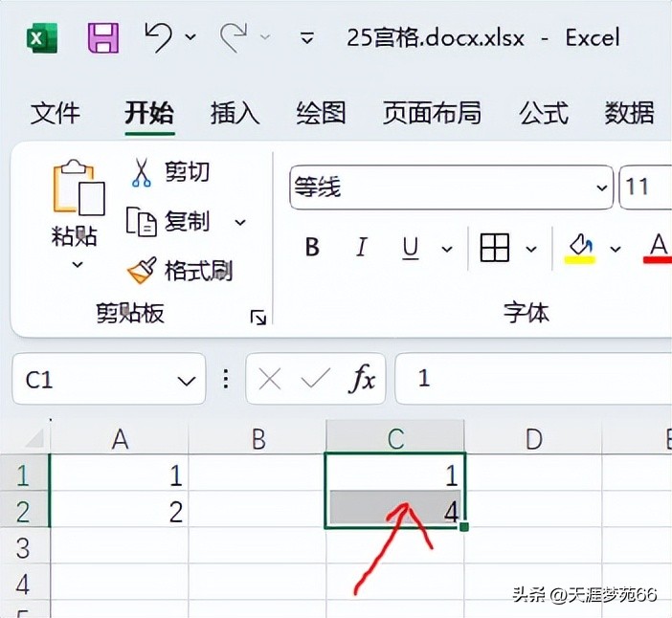
Task: Select column D header
Action: (533, 438)
